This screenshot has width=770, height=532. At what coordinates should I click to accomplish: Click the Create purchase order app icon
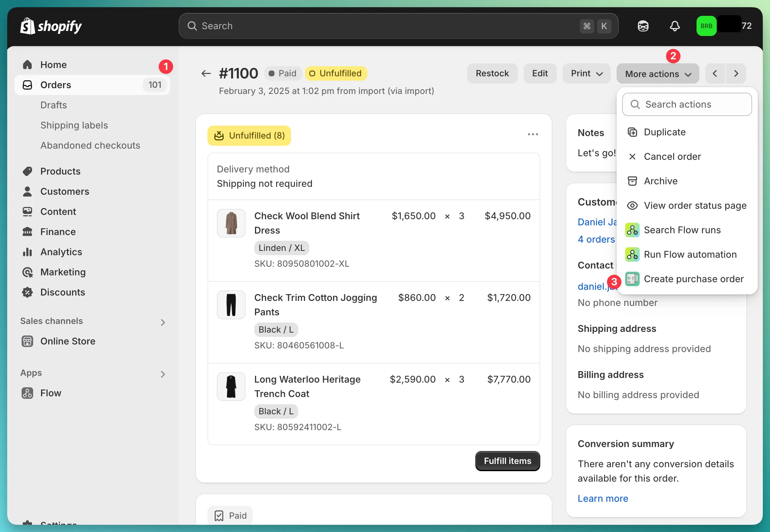click(632, 279)
